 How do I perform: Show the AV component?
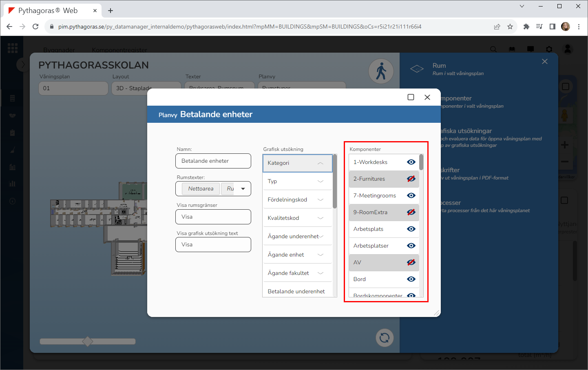411,262
